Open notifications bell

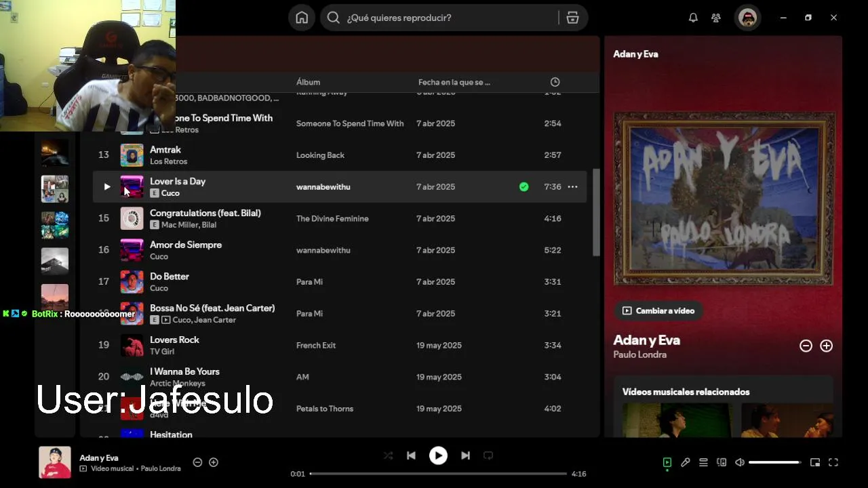(x=693, y=18)
